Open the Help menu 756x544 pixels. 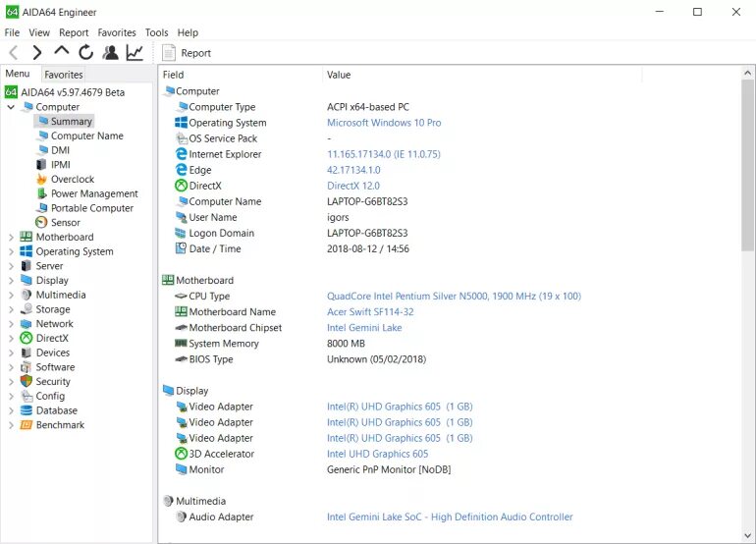tap(188, 32)
